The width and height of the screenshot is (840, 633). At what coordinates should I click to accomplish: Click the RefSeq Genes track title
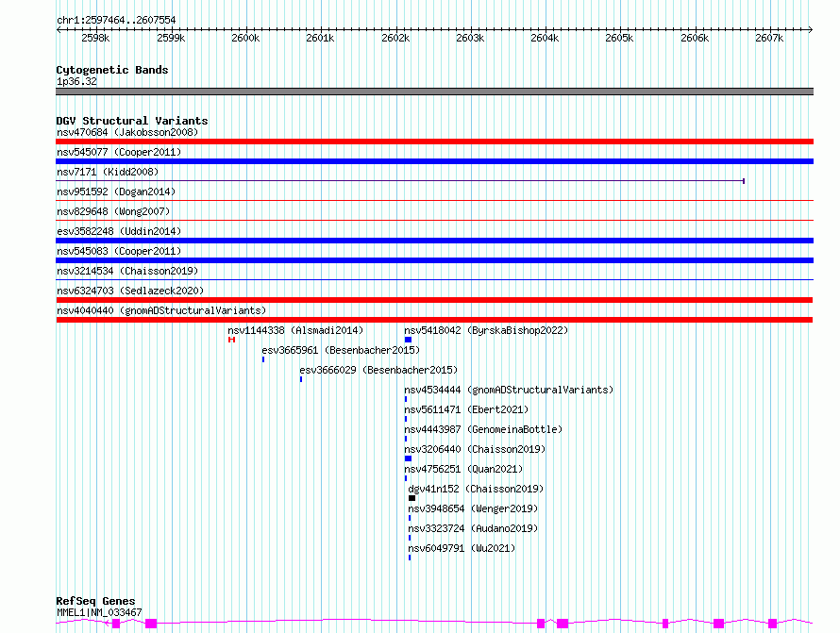[x=95, y=601]
